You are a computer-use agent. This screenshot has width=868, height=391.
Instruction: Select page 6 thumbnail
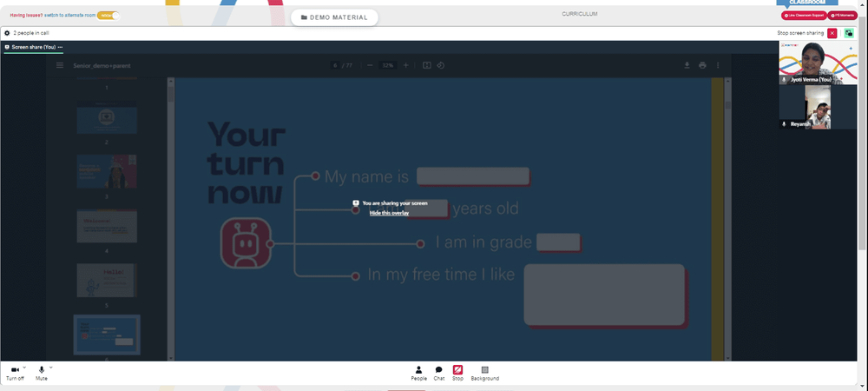click(106, 335)
